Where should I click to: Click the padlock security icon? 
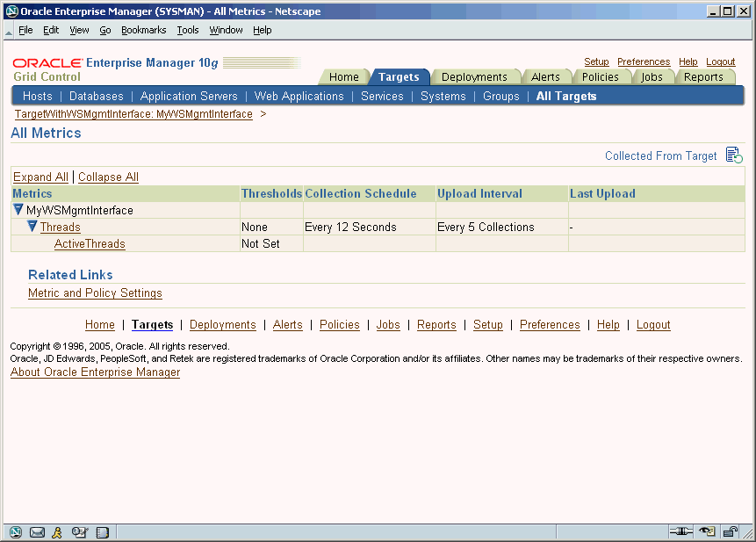(x=730, y=531)
